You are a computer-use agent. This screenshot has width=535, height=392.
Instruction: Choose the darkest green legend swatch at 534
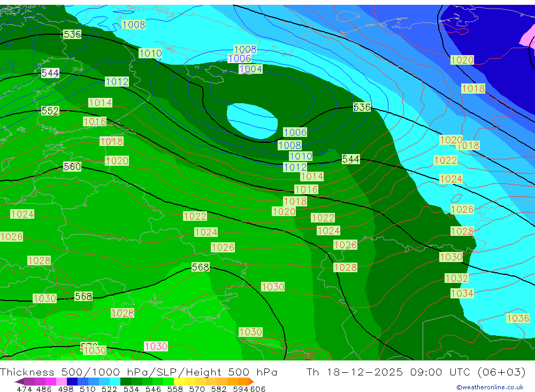click(126, 381)
